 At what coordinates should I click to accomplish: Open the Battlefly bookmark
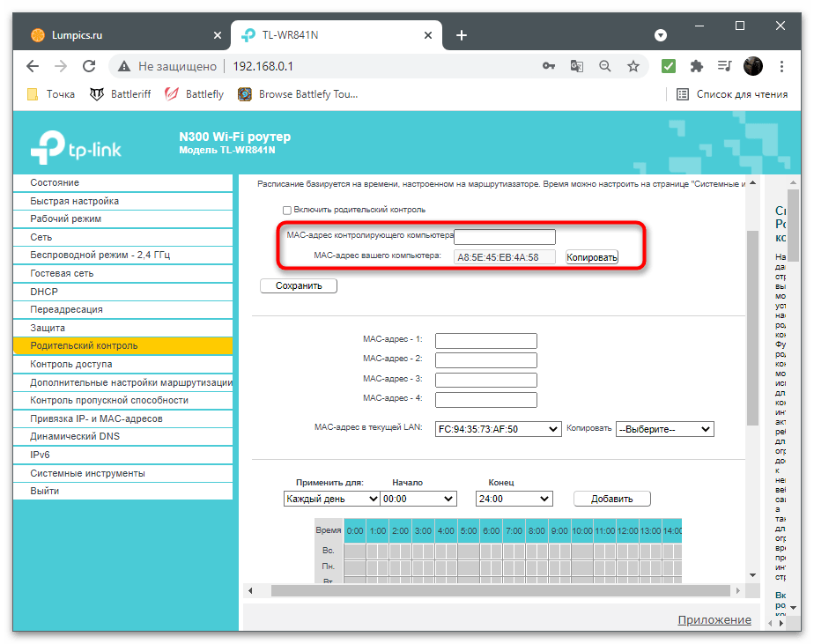click(194, 94)
